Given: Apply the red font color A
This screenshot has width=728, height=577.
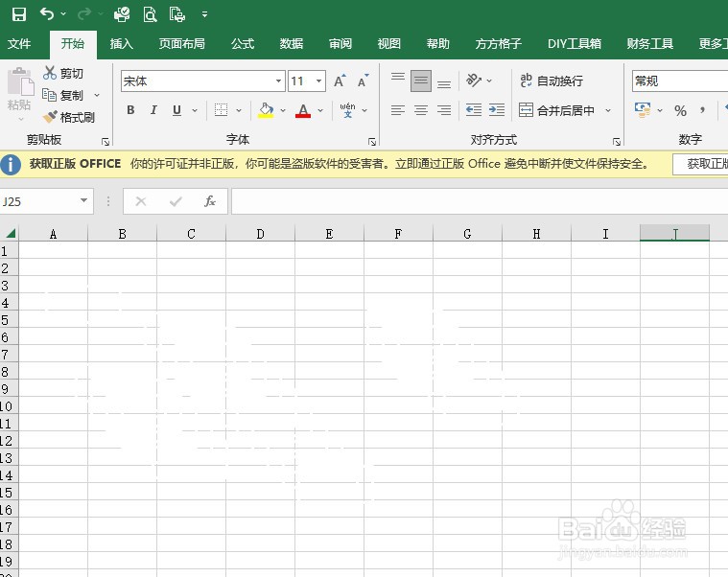Looking at the screenshot, I should pos(303,110).
